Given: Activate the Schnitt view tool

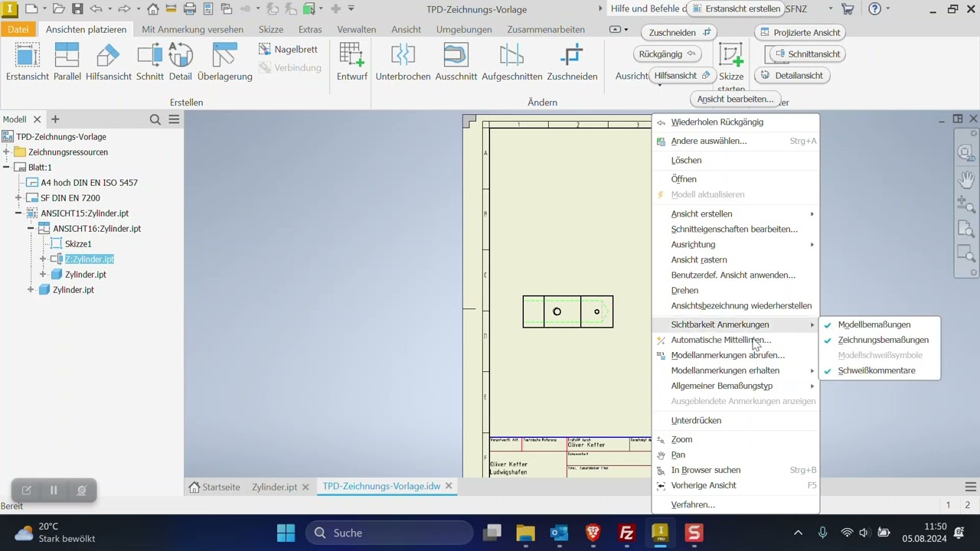Looking at the screenshot, I should coord(150,62).
